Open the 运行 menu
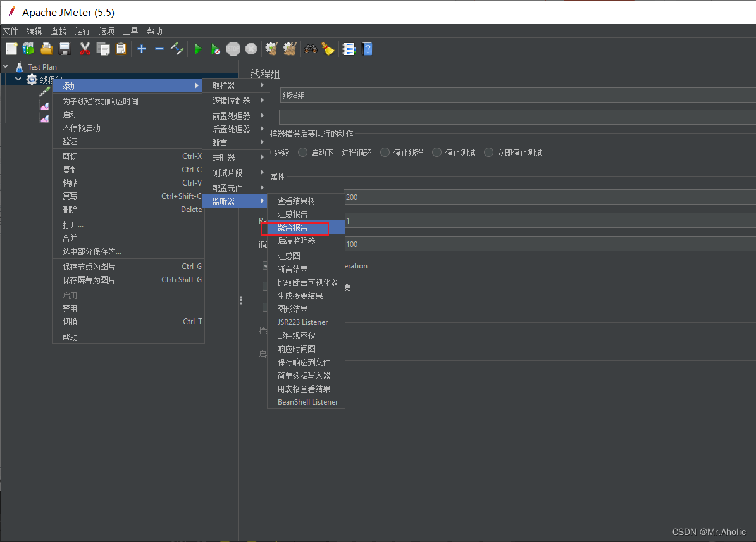The height and width of the screenshot is (542, 756). [x=82, y=31]
